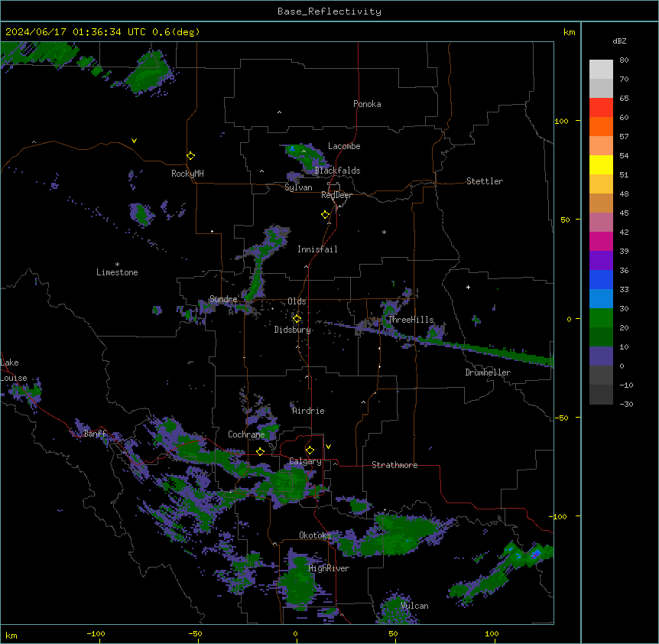Click the dBZ heading above the legend
Screen dimensions: 659x644
click(619, 41)
